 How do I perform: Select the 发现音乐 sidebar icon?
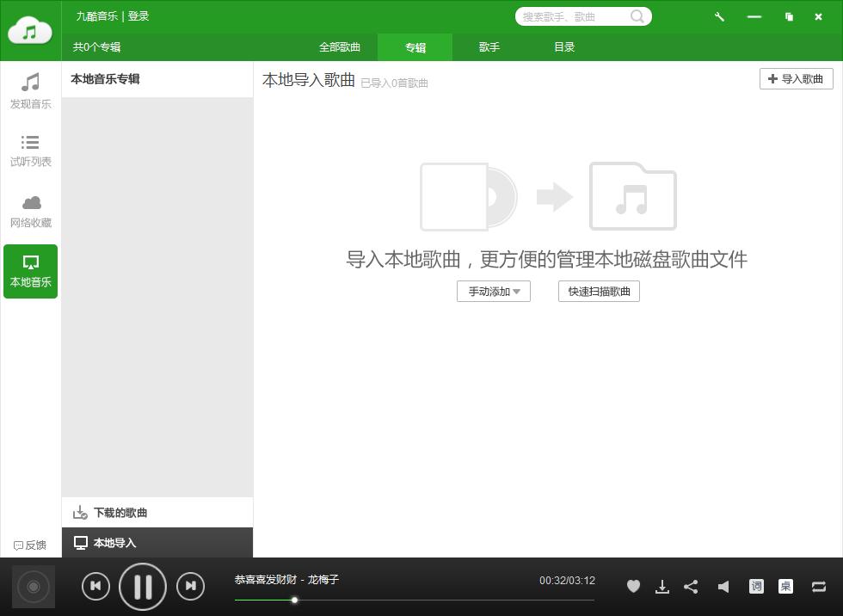30,90
